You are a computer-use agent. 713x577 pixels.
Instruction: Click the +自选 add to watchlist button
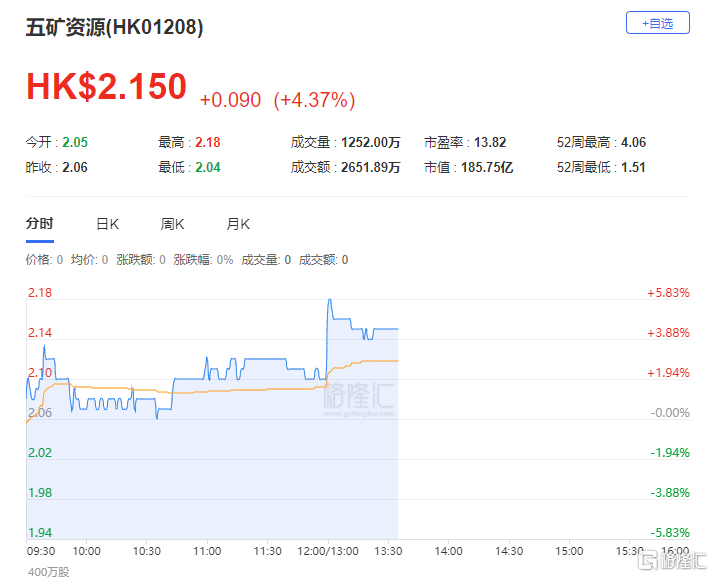click(658, 23)
